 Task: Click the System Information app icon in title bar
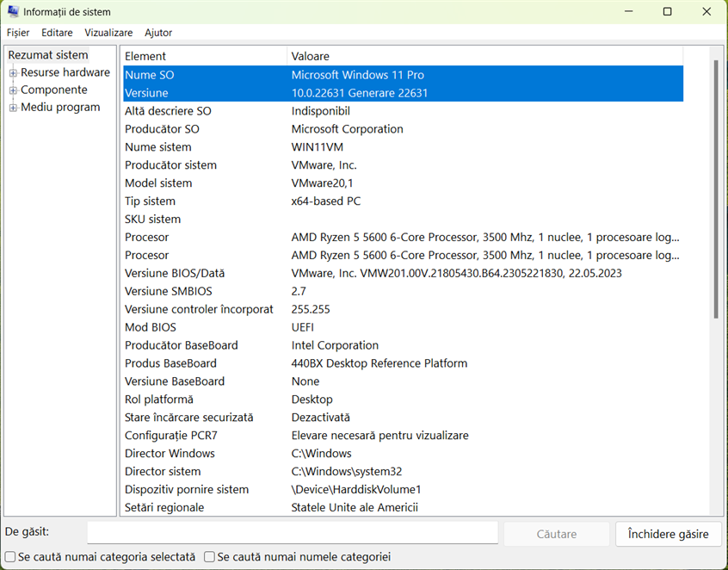point(13,11)
